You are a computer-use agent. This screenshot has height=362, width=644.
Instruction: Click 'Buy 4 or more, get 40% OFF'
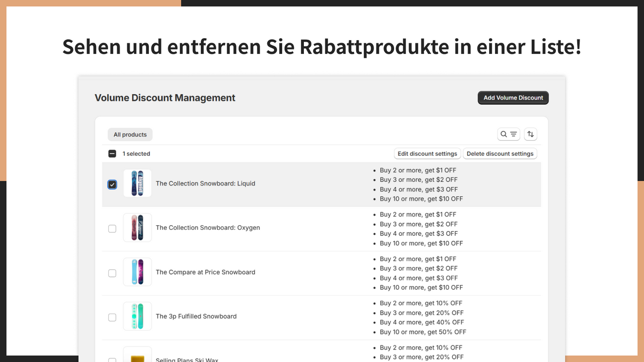(422, 322)
